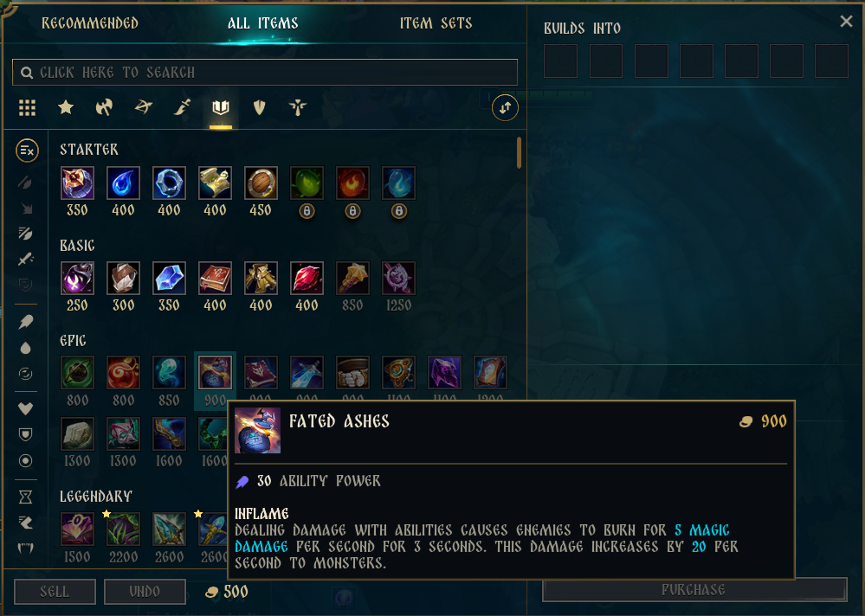
Task: Toggle the Mana droplet stat filter
Action: point(25,348)
